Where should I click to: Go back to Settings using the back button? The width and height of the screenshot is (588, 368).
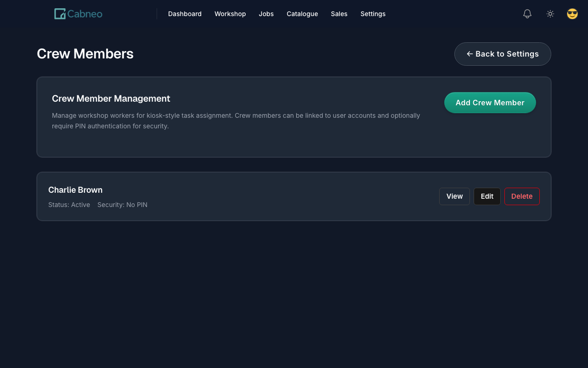click(503, 54)
